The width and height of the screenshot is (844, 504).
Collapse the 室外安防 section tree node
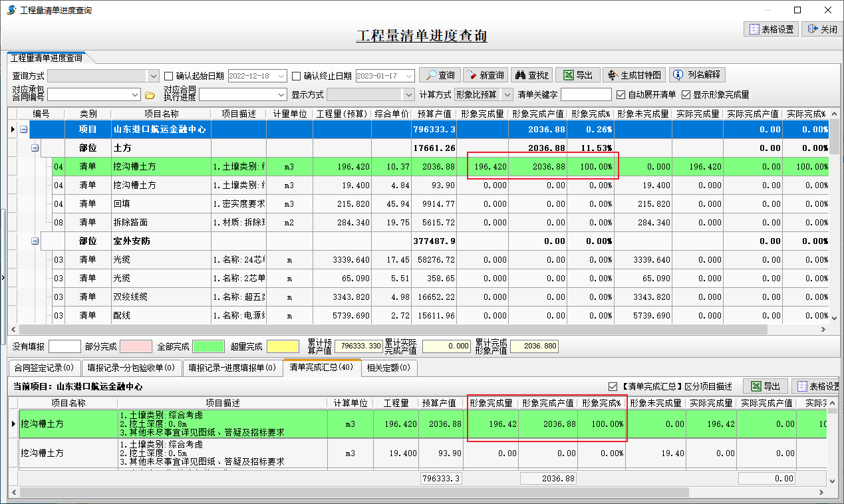35,241
